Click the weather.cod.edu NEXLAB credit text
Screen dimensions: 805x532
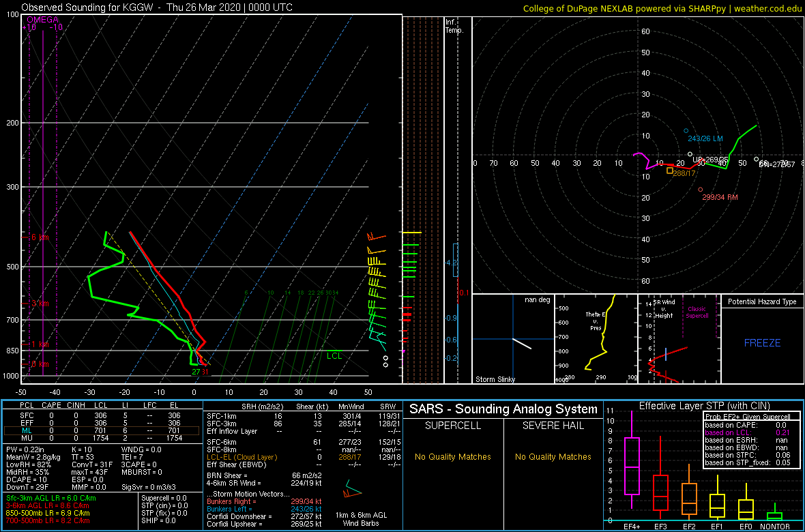coord(661,8)
